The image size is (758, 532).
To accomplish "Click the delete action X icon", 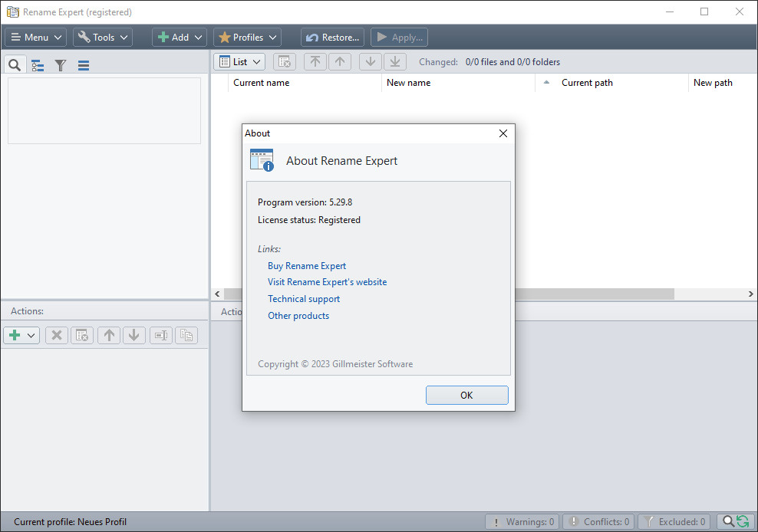I will click(x=57, y=335).
